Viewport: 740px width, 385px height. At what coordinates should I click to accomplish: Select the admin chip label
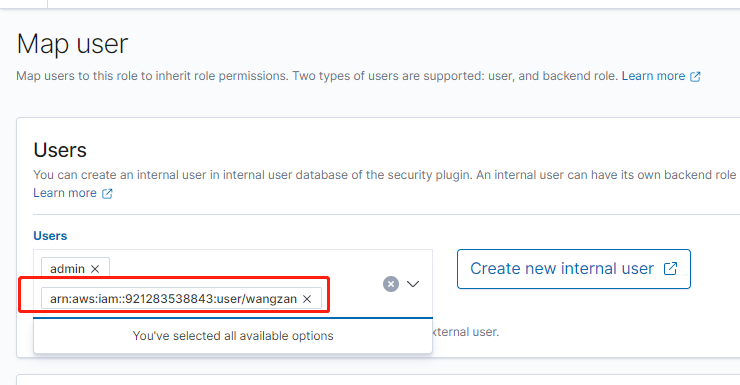tap(67, 269)
